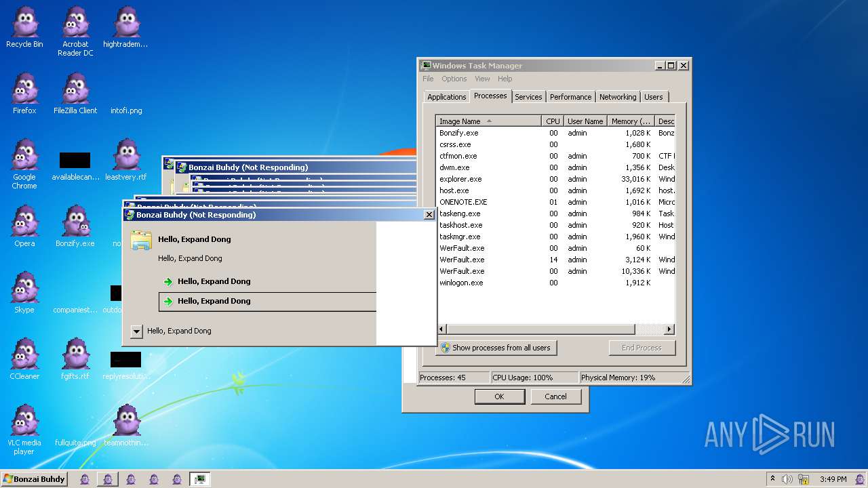The height and width of the screenshot is (488, 868).
Task: Click the process list scroll left arrow
Action: click(441, 329)
